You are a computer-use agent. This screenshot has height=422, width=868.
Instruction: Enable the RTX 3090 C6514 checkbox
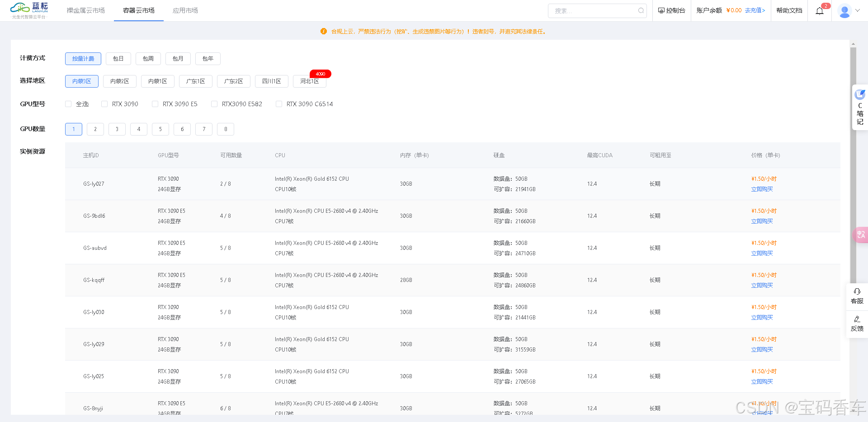tap(279, 104)
